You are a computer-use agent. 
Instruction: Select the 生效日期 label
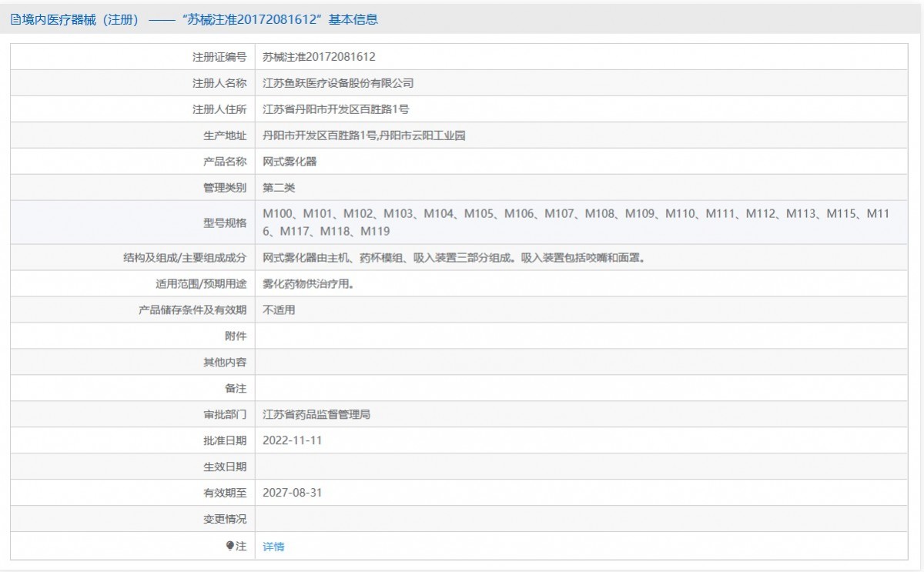click(x=225, y=467)
